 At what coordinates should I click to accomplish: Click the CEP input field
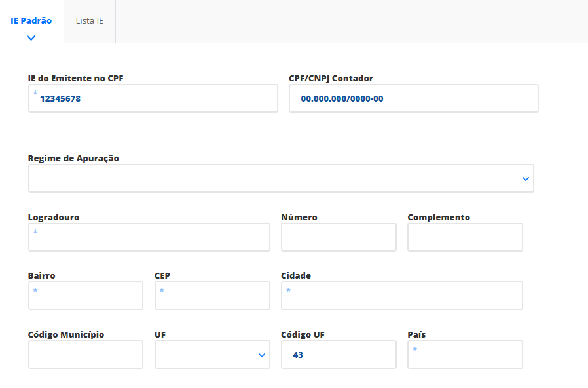[x=212, y=296]
